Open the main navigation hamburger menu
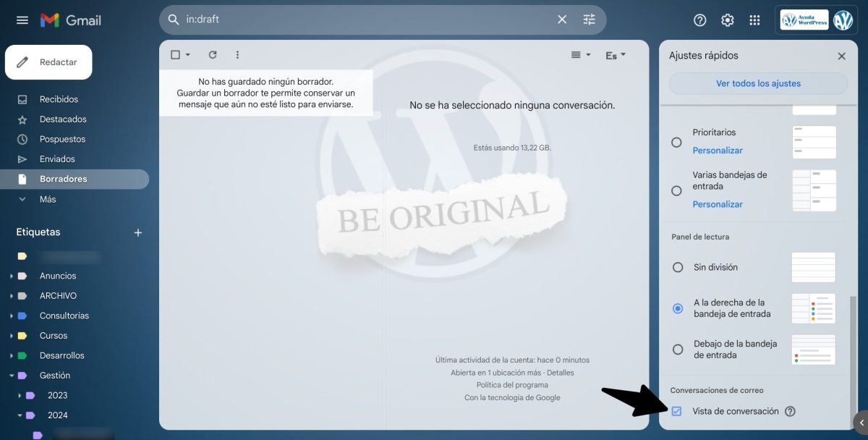Viewport: 868px width, 440px height. point(22,20)
